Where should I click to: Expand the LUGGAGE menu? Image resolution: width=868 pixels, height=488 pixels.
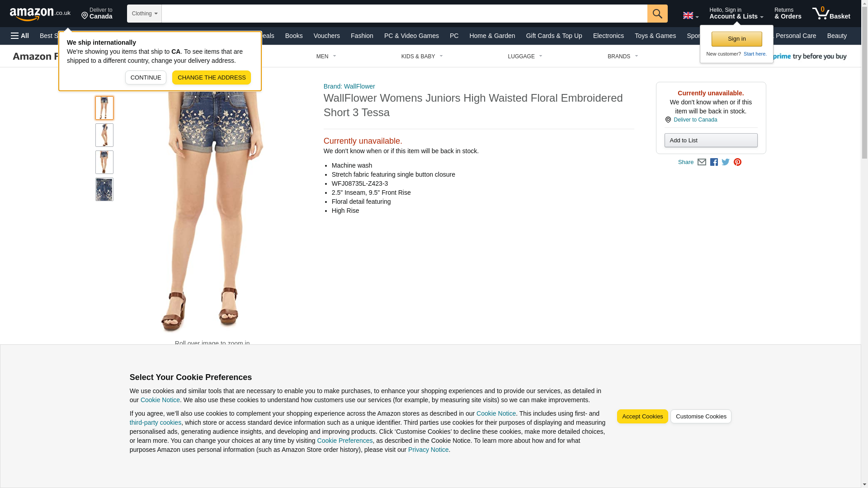pyautogui.click(x=525, y=56)
